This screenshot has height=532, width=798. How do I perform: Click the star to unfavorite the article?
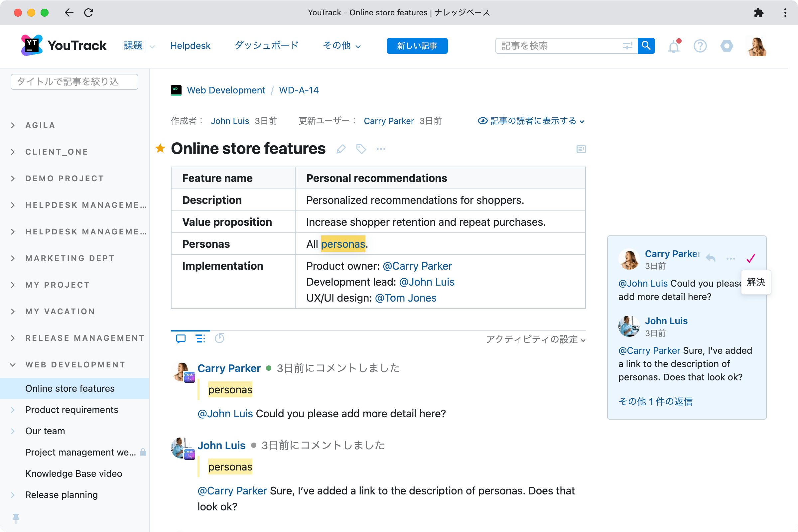click(x=160, y=148)
